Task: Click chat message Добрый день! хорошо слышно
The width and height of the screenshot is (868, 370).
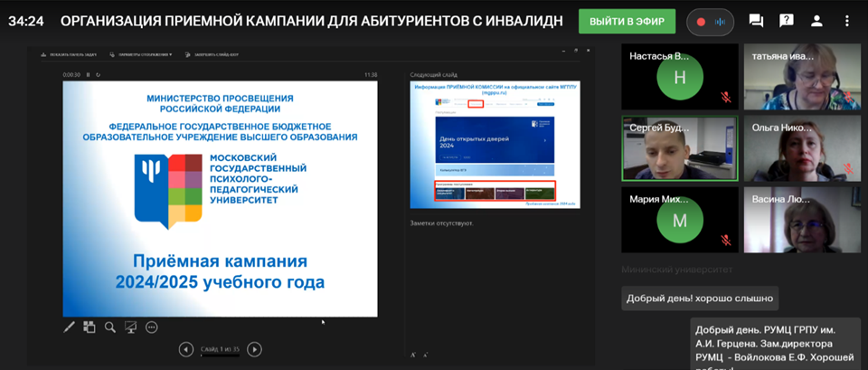Action: [x=700, y=299]
